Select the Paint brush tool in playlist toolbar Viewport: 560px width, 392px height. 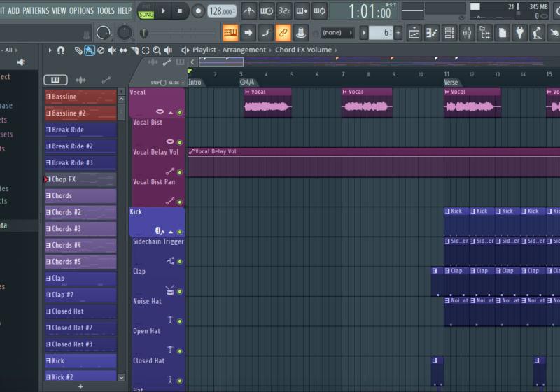[90, 50]
